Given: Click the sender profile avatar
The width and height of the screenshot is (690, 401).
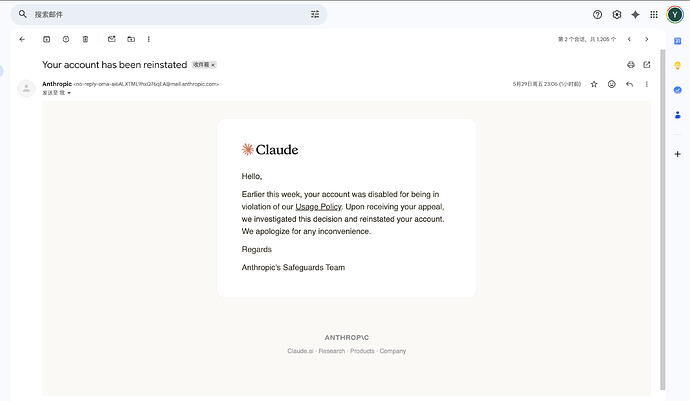Looking at the screenshot, I should pyautogui.click(x=26, y=88).
